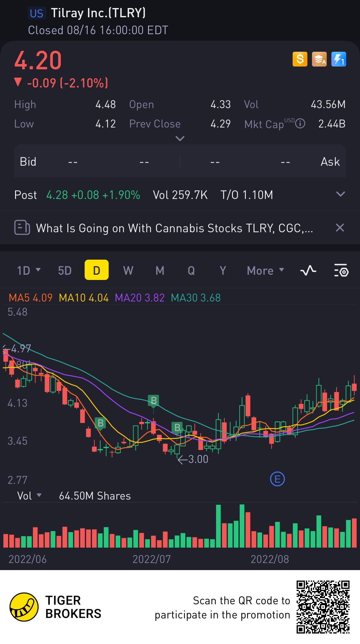Tap the orange dollar sign badge icon
Image resolution: width=360 pixels, height=644 pixels.
(x=300, y=59)
